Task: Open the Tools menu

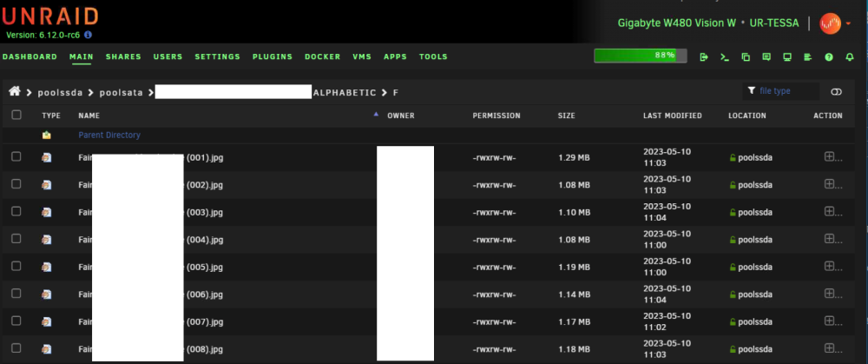Action: tap(433, 56)
